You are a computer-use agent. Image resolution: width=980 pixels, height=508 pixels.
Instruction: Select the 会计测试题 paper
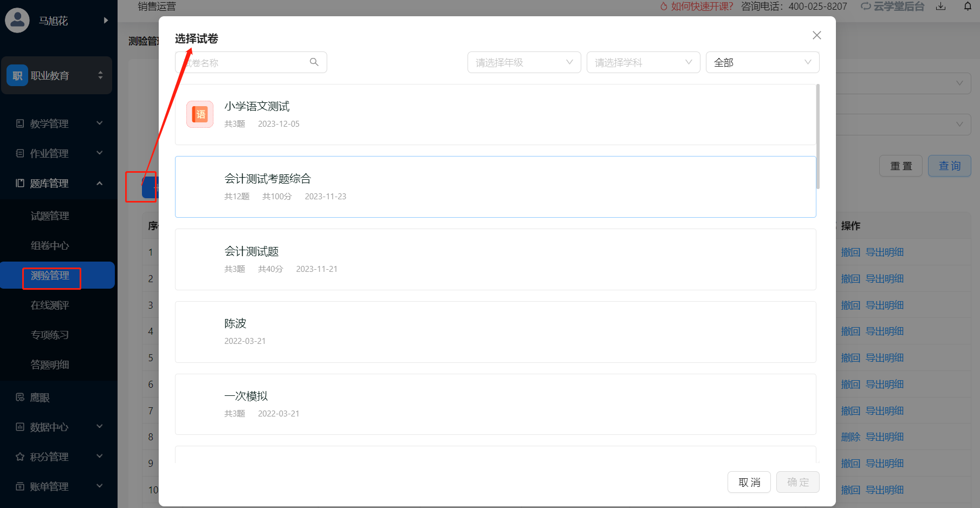point(495,259)
